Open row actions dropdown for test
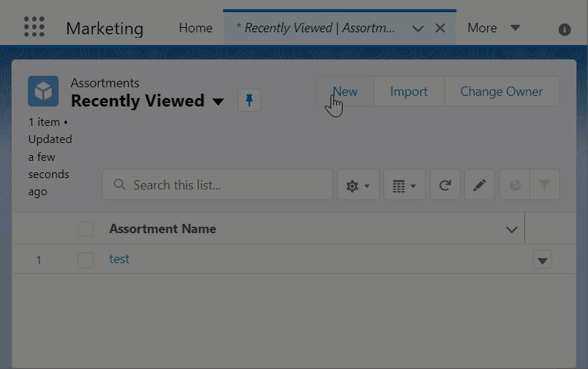 (542, 260)
